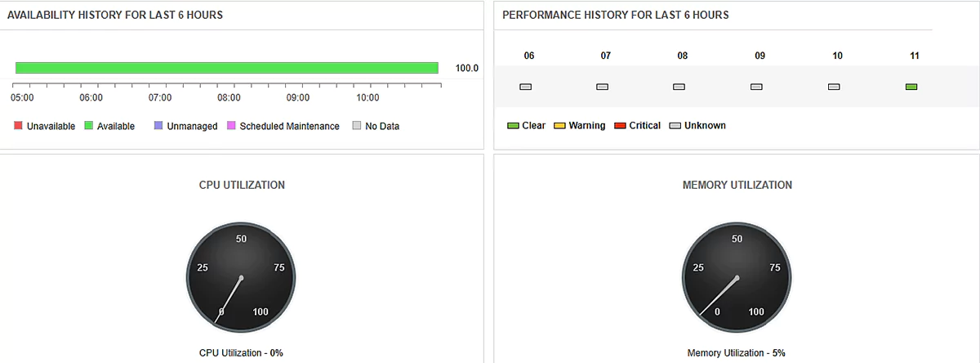980x363 pixels.
Task: Click the Memory Utilization gauge dial
Action: (x=737, y=279)
